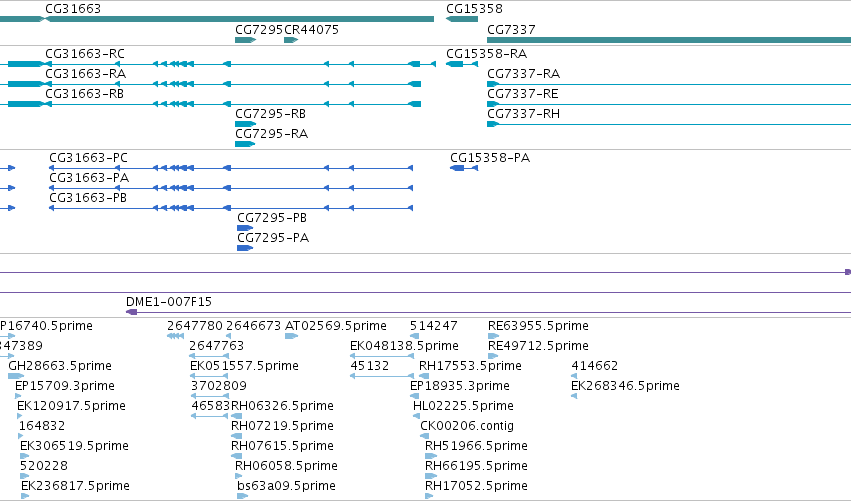Click the HL02225.5prime EST label
The width and height of the screenshot is (851, 501).
pos(463,407)
